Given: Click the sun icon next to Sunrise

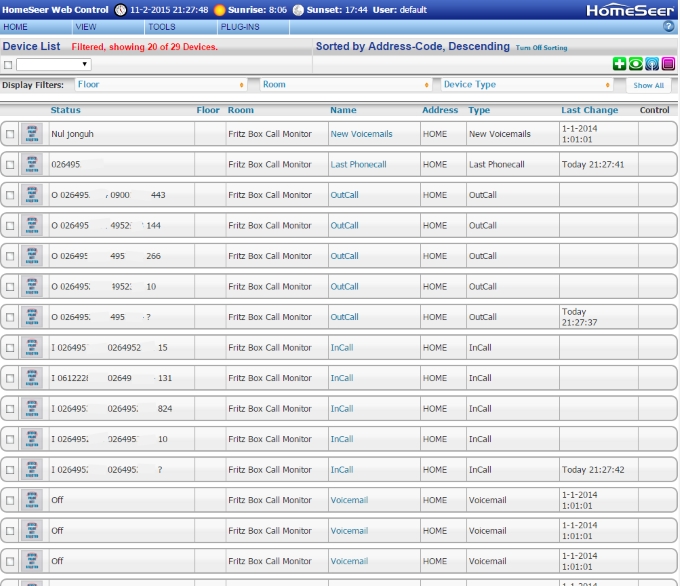Looking at the screenshot, I should [219, 10].
